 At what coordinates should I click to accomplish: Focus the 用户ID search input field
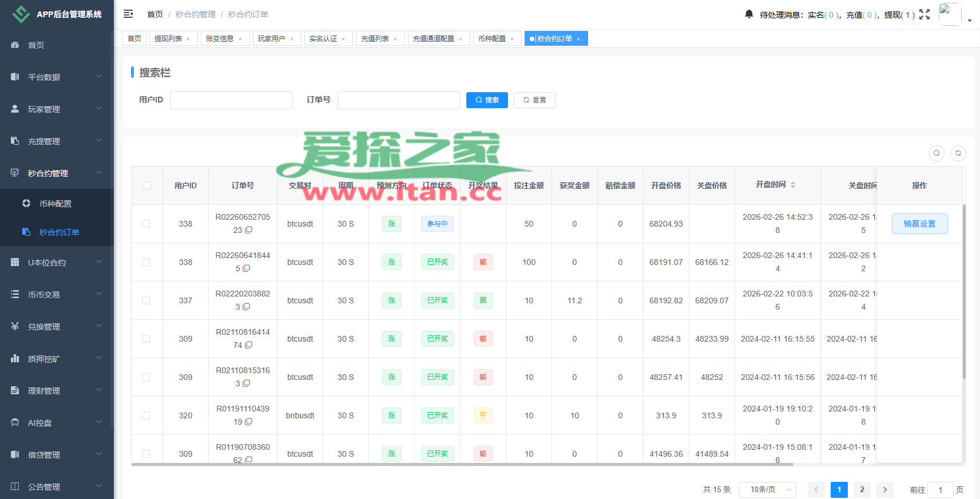tap(231, 100)
